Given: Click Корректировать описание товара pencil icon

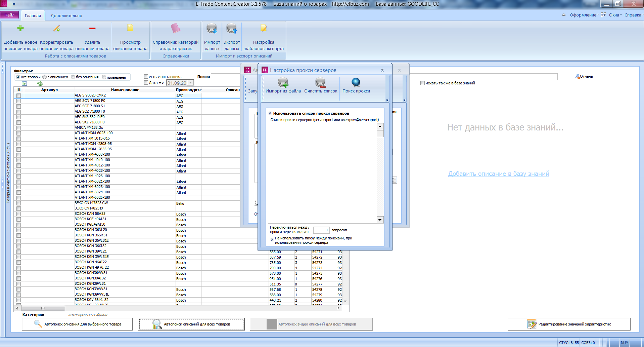Looking at the screenshot, I should 56,28.
